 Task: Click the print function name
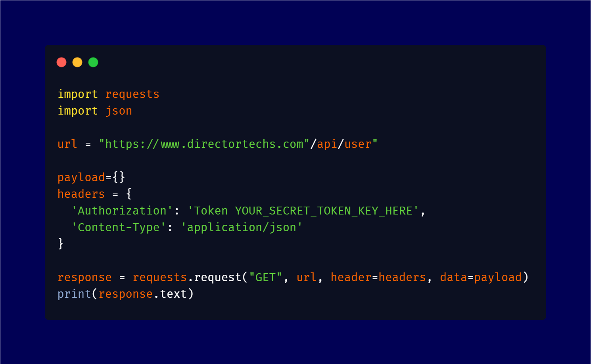(x=75, y=294)
